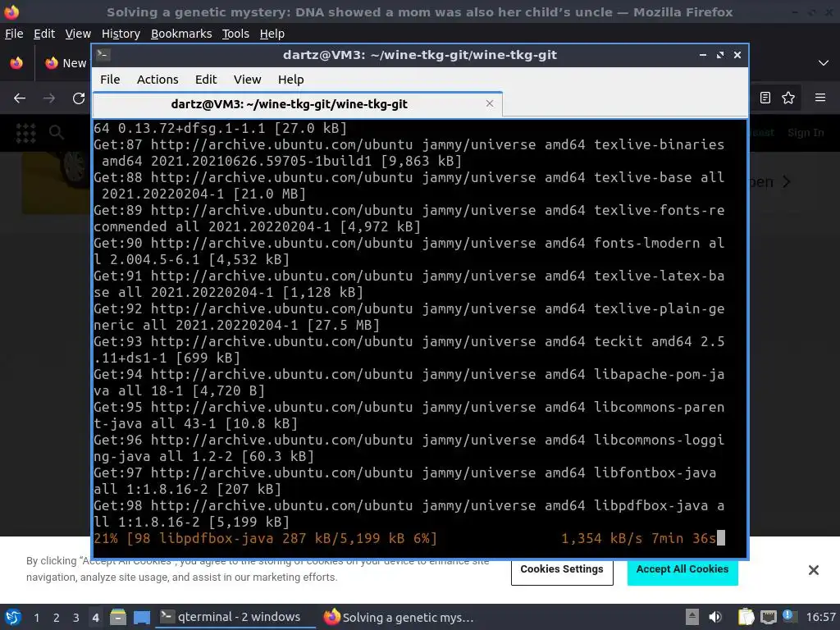840x630 pixels.
Task: Go forward in Firefox
Action: click(49, 98)
